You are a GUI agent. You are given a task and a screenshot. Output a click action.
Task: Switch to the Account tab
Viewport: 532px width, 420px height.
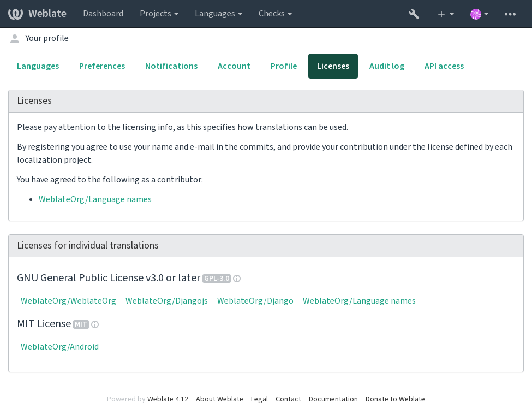234,66
